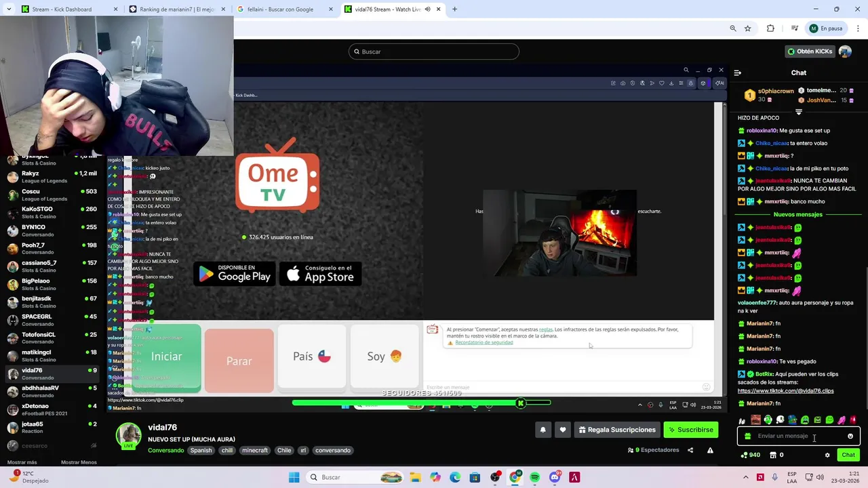Open the En pausa profile button

(826, 28)
